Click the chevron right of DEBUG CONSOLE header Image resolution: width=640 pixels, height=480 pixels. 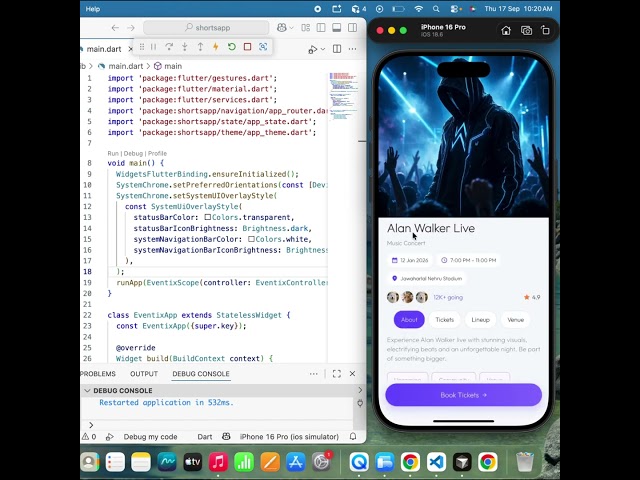(360, 390)
